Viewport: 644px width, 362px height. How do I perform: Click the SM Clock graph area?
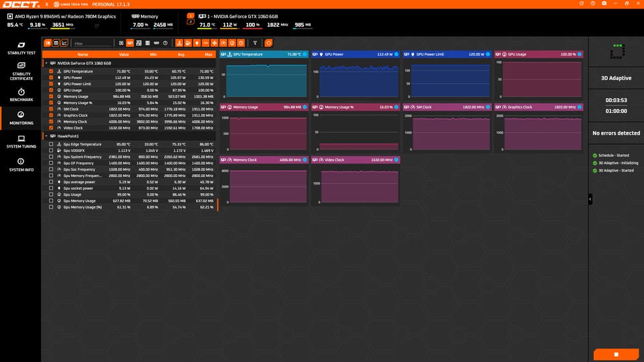(451, 133)
